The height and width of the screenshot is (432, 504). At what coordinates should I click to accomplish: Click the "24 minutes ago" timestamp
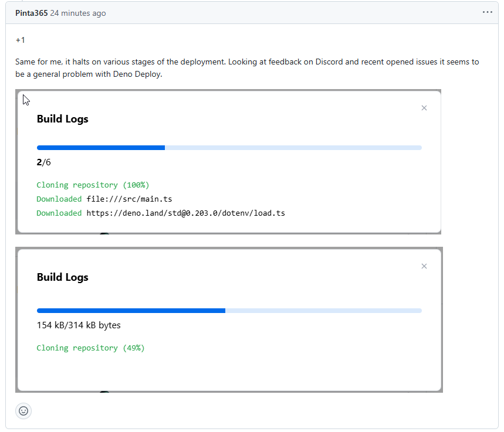pos(78,13)
